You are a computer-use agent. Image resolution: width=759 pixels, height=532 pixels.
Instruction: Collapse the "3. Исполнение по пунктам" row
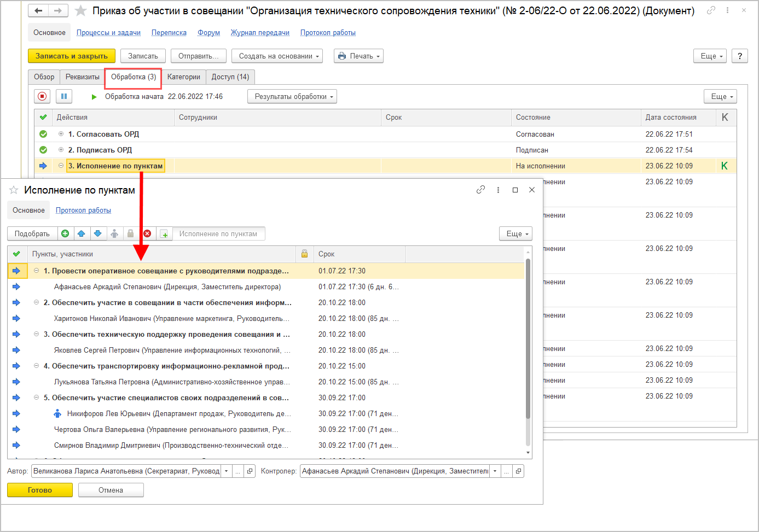(x=61, y=166)
